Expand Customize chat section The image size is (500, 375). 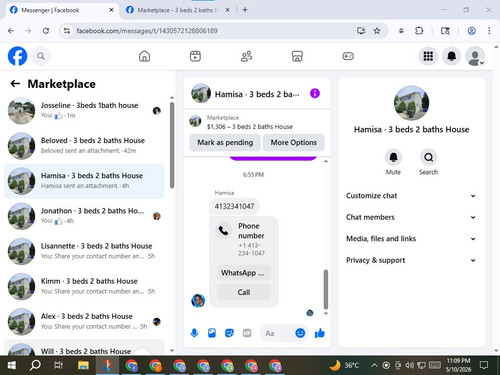point(411,196)
